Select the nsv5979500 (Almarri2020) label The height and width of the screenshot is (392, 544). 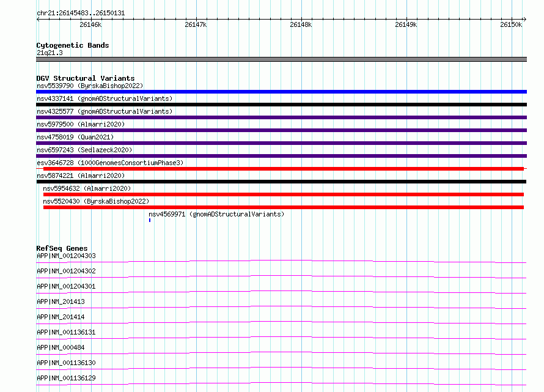click(81, 124)
